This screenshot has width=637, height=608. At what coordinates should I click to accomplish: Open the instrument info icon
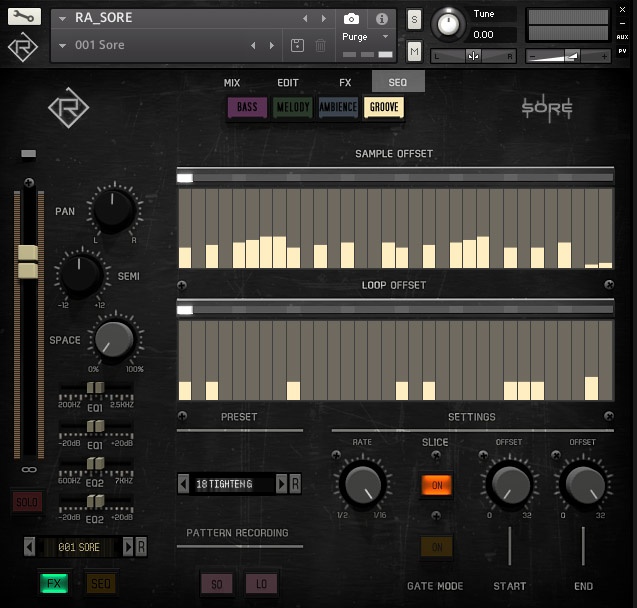pos(381,19)
